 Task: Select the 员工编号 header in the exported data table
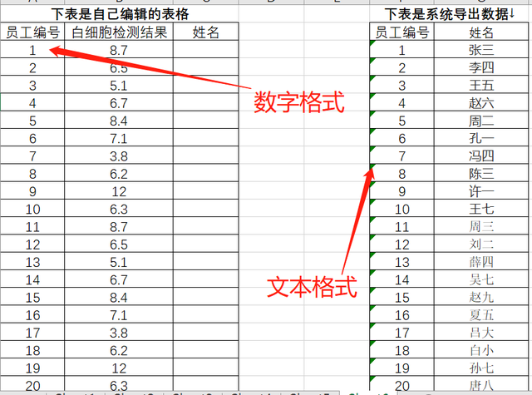pos(402,32)
